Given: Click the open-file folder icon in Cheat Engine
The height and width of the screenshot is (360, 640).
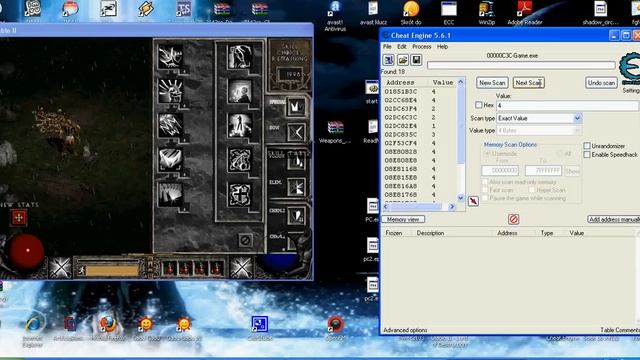Looking at the screenshot, I should click(x=402, y=60).
